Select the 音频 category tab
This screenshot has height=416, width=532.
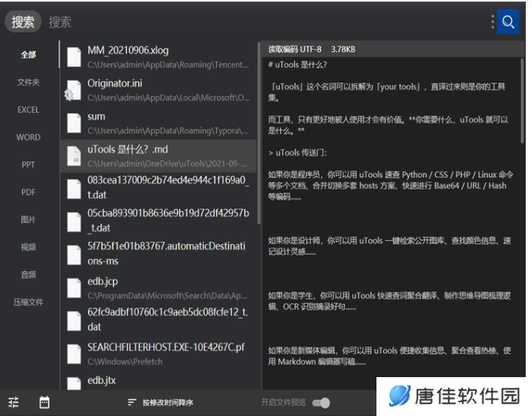pyautogui.click(x=29, y=274)
